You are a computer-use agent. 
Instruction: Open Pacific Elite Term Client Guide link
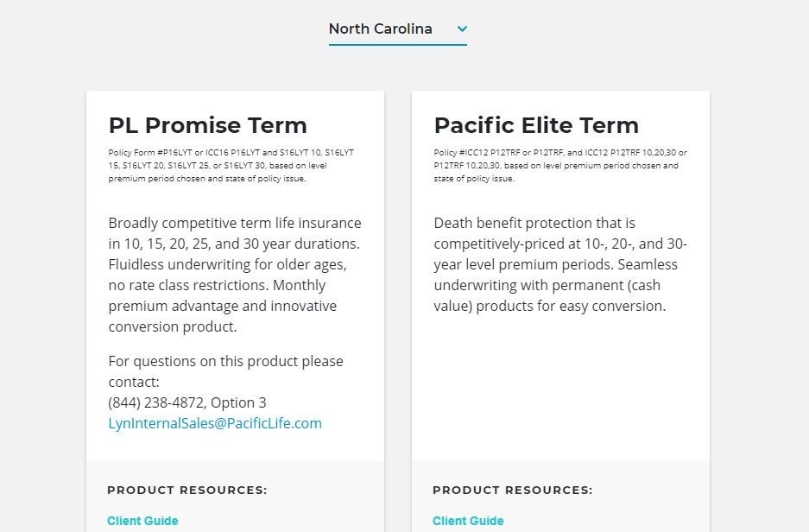468,521
